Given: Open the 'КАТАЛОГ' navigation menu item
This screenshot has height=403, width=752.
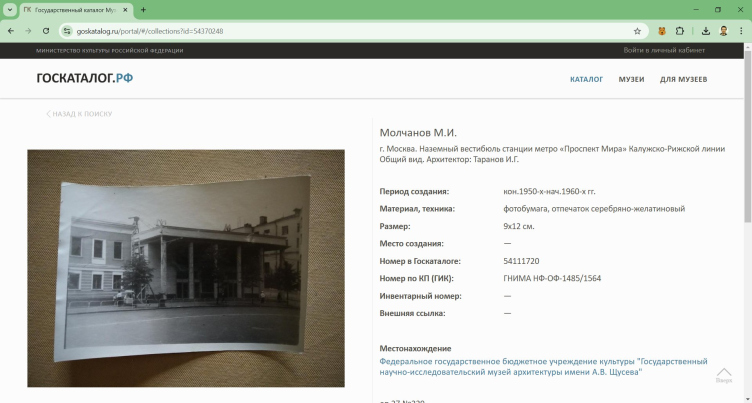Looking at the screenshot, I should pos(586,79).
